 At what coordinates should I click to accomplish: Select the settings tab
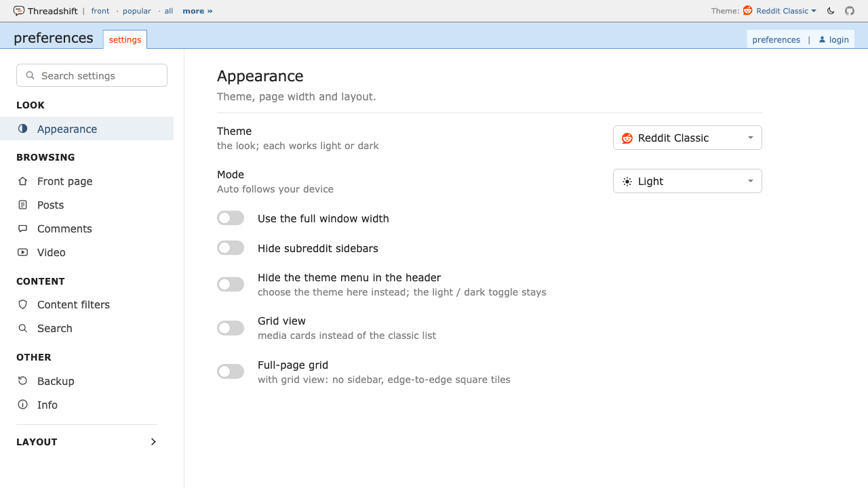125,40
